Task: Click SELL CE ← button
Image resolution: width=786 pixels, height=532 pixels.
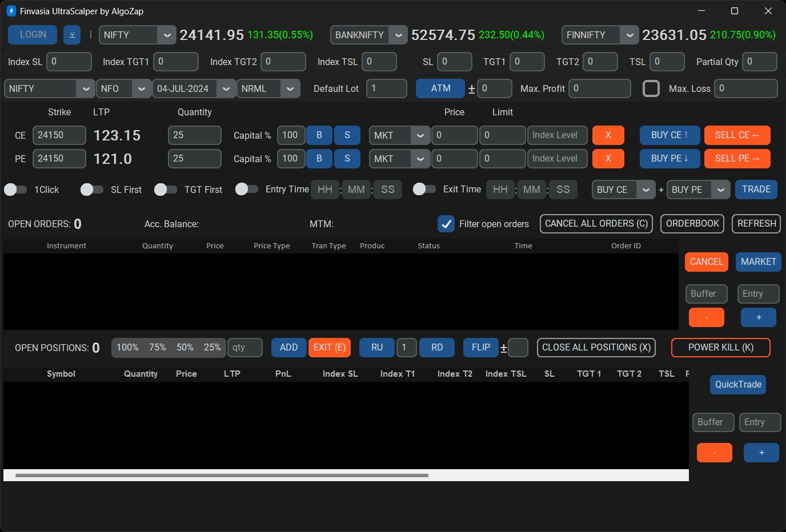Action: tap(737, 135)
